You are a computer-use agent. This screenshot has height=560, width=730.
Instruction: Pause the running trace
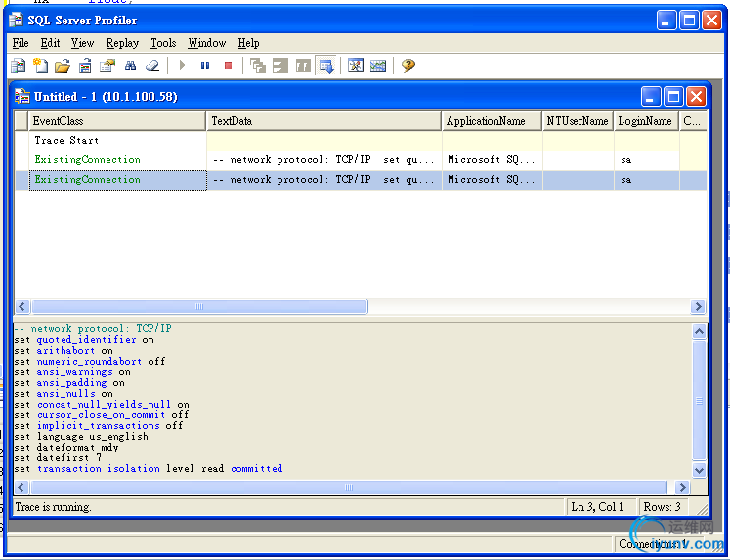coord(205,65)
